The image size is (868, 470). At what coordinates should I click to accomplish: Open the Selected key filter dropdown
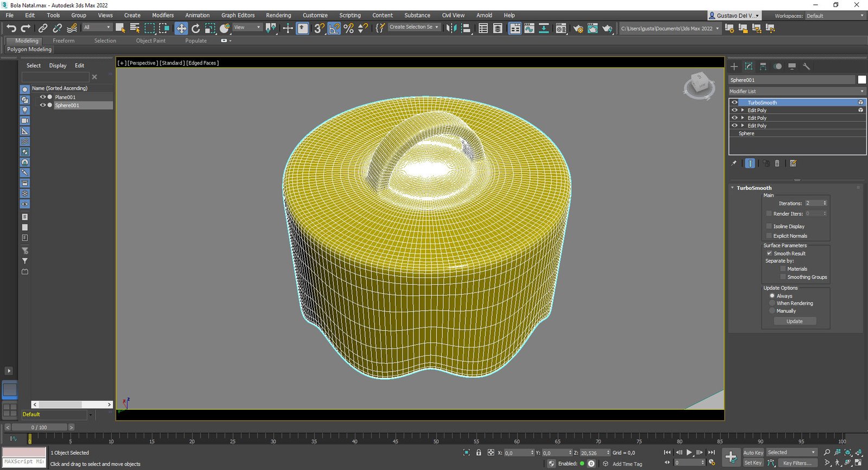pos(792,452)
